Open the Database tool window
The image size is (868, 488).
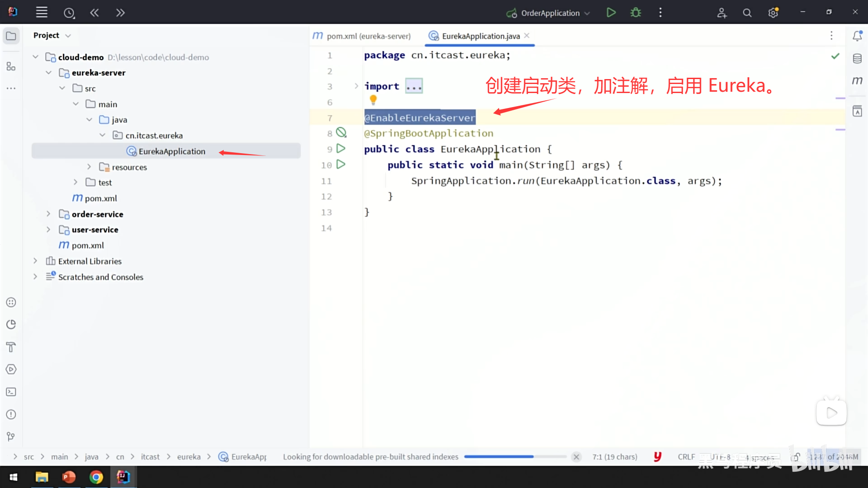coord(857,58)
